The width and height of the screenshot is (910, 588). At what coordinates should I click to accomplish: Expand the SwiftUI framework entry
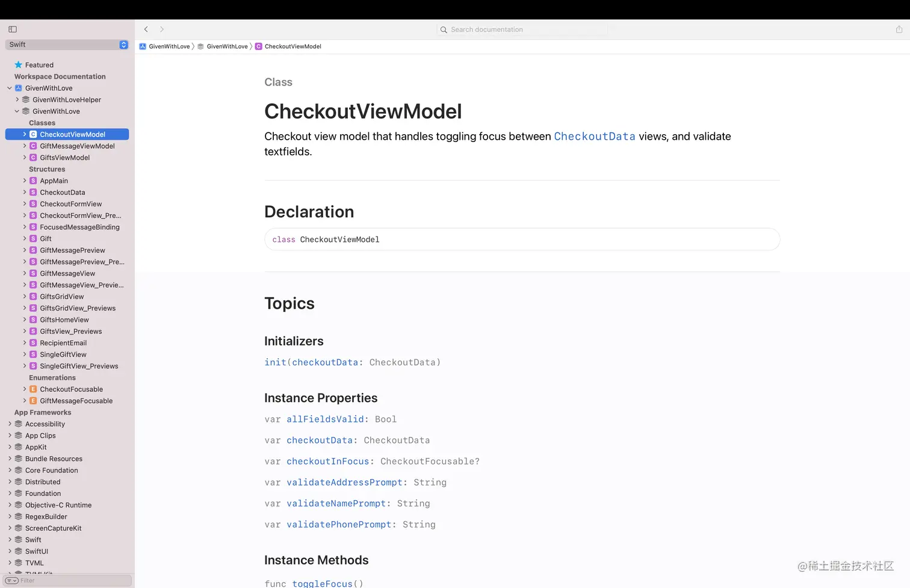(10, 551)
